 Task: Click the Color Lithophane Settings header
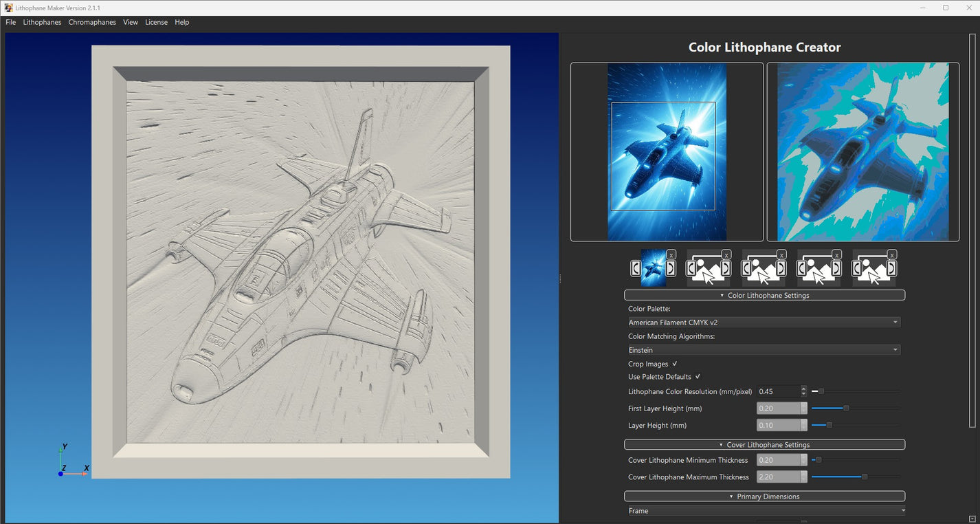pyautogui.click(x=764, y=295)
